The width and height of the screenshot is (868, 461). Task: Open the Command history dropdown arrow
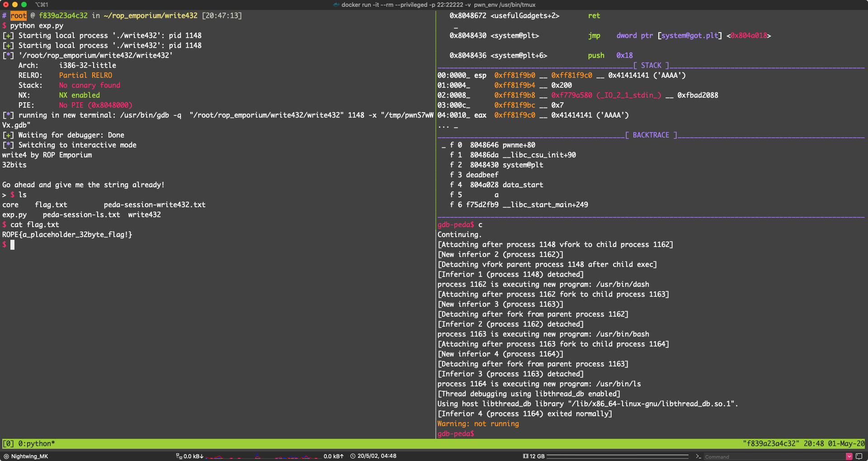point(849,456)
